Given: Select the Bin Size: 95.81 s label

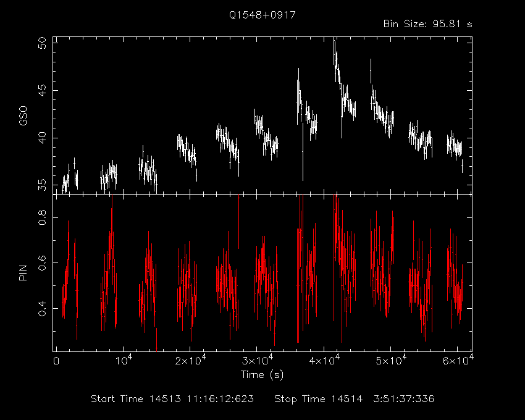Looking at the screenshot, I should tap(427, 24).
